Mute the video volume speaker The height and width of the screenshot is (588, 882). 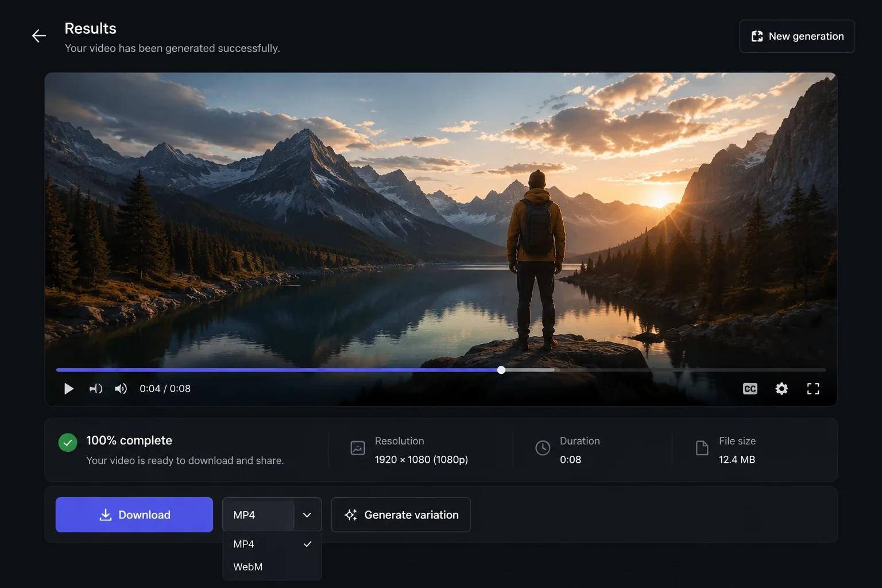121,389
